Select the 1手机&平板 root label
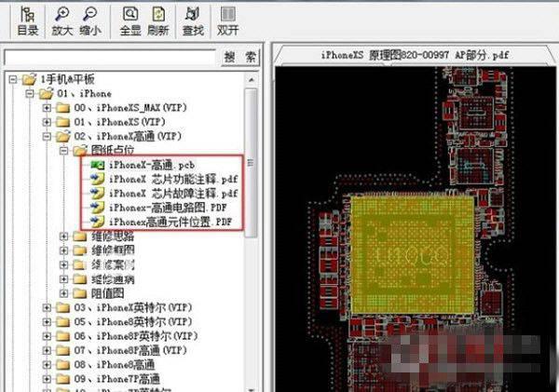Viewport: 559px width, 392px height. pos(67,79)
